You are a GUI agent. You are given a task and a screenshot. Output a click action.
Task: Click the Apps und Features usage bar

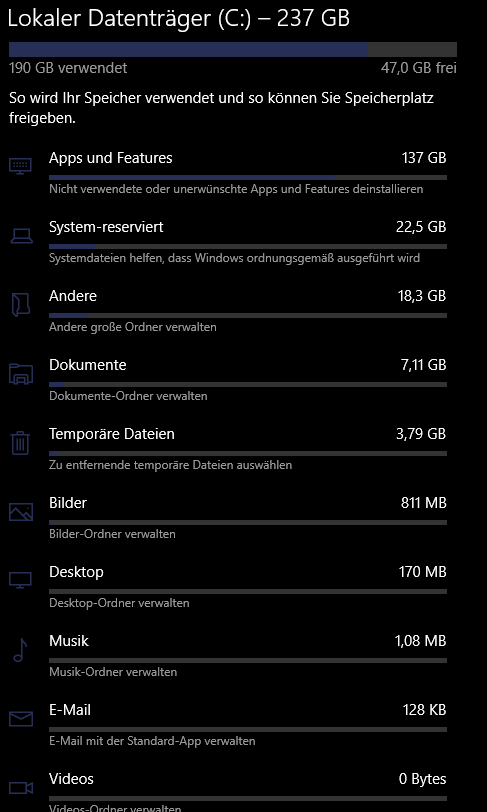coord(248,178)
